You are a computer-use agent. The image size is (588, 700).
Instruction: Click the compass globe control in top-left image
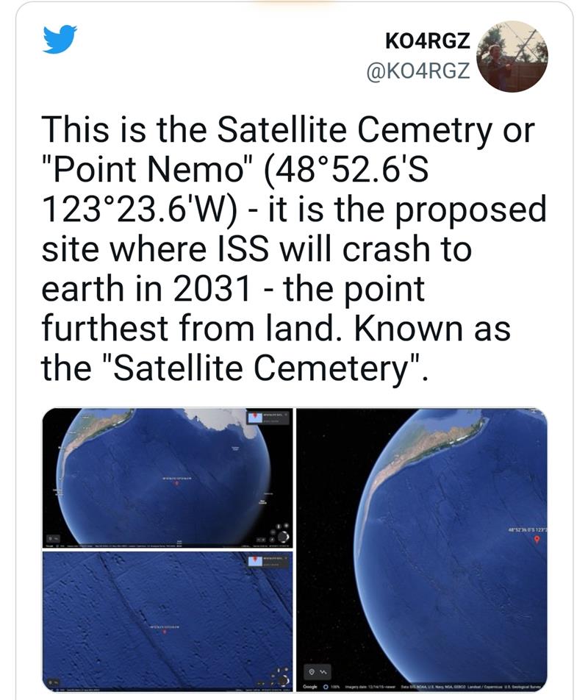point(283,536)
